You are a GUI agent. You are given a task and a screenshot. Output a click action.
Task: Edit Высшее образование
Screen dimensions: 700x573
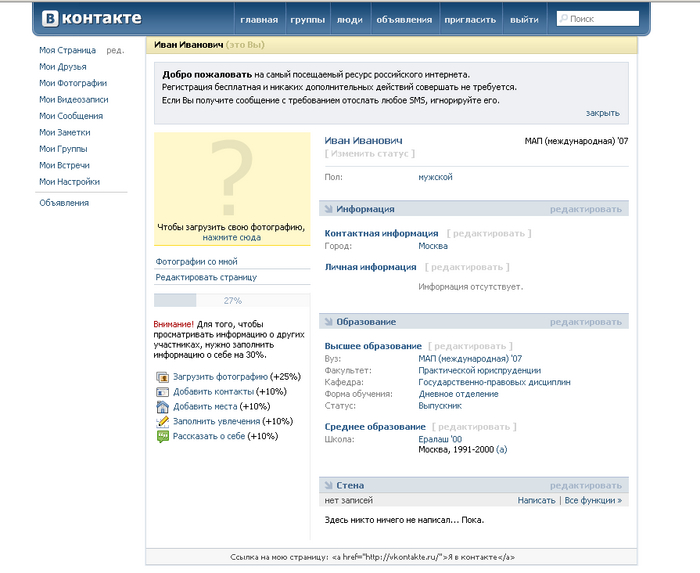tap(471, 346)
